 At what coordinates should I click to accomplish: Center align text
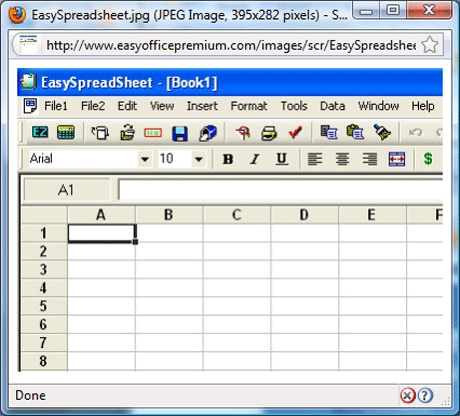click(342, 159)
